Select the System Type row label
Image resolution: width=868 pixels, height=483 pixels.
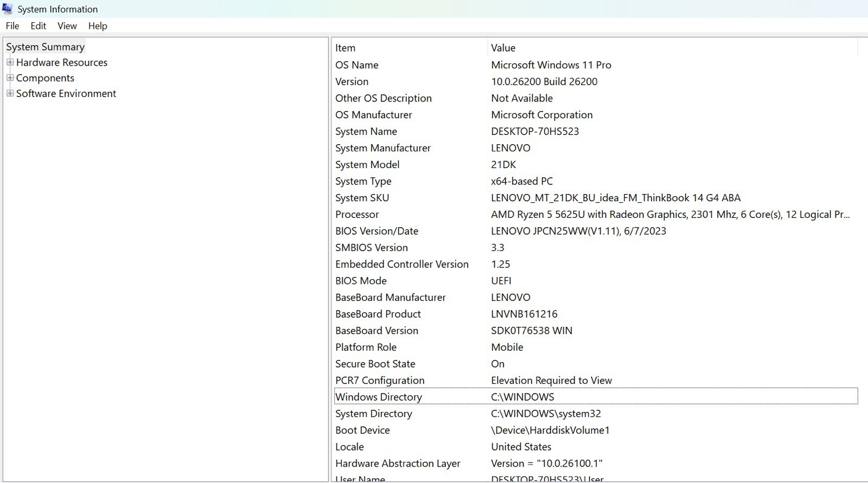pos(363,181)
